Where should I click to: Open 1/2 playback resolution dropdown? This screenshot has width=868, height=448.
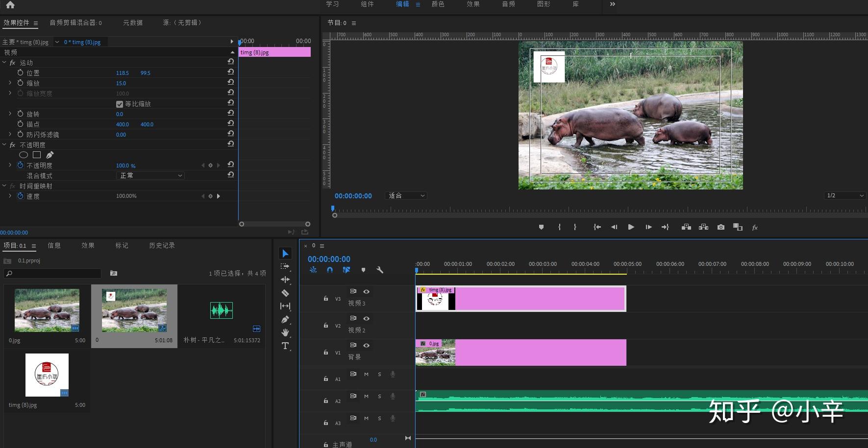click(x=845, y=195)
